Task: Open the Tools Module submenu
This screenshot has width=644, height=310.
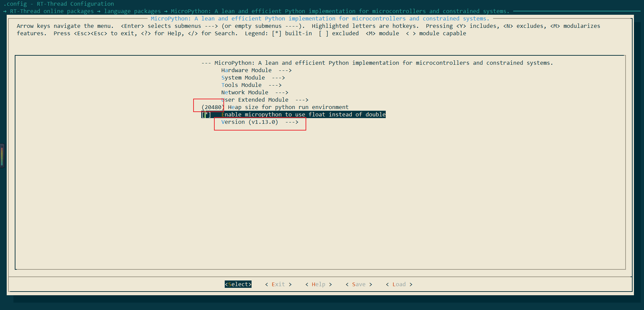Action: pyautogui.click(x=251, y=85)
